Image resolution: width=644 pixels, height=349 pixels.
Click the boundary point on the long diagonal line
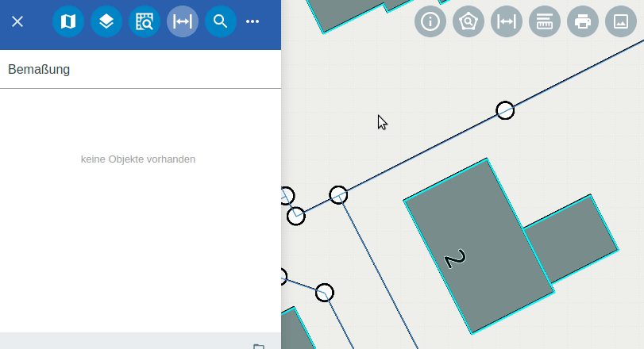coord(505,110)
